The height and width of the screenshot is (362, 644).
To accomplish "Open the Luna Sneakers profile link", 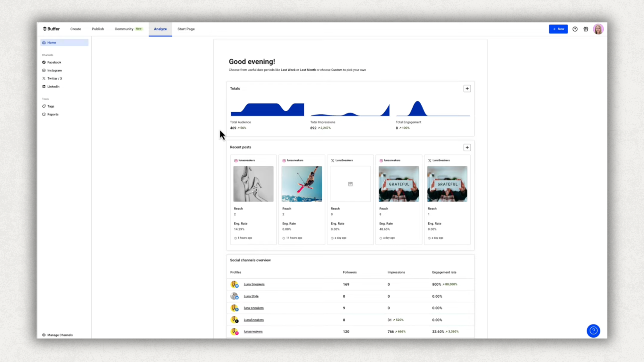I will [254, 284].
